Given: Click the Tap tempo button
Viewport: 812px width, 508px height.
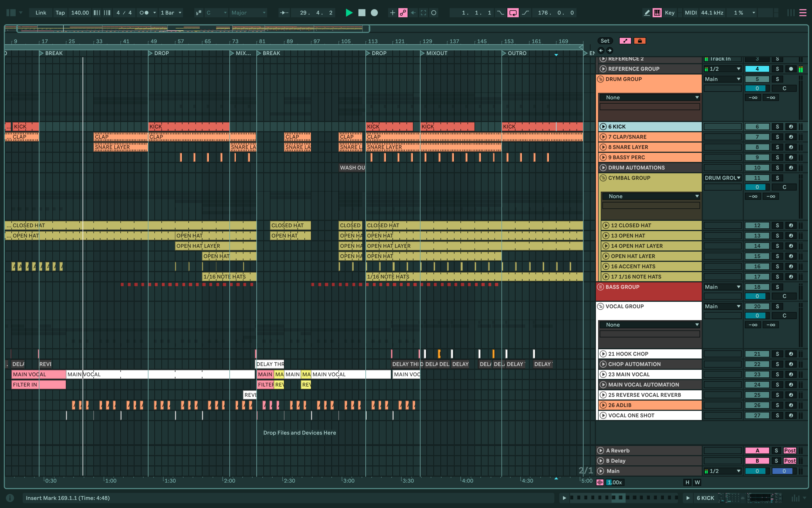Looking at the screenshot, I should click(x=60, y=13).
